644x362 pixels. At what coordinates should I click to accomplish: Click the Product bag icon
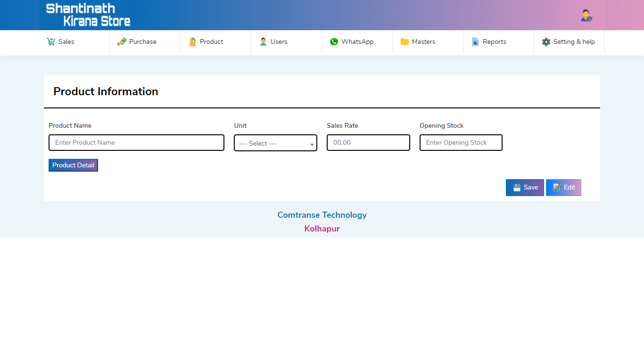click(192, 41)
